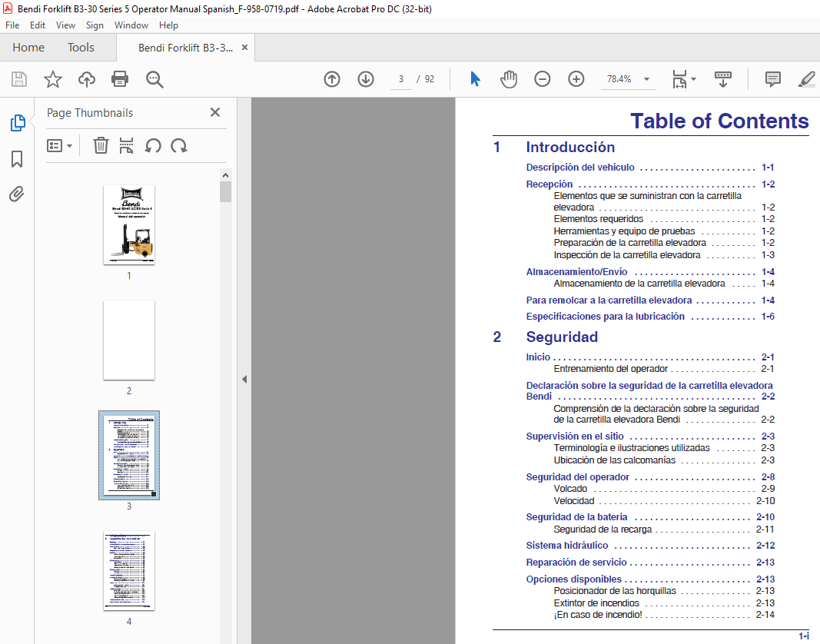Click the page number input field

click(x=401, y=79)
